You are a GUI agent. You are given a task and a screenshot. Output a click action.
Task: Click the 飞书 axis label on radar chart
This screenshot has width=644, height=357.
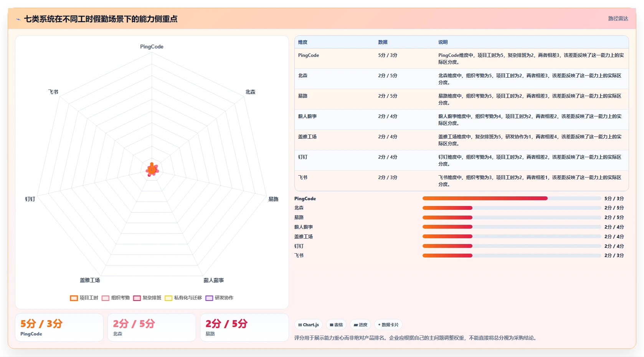(53, 92)
